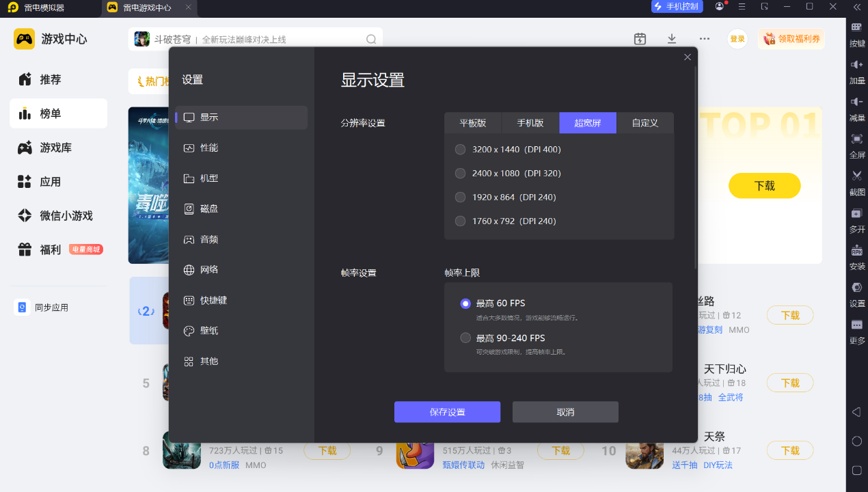Open 音频 settings category
The height and width of the screenshot is (492, 868).
point(241,240)
